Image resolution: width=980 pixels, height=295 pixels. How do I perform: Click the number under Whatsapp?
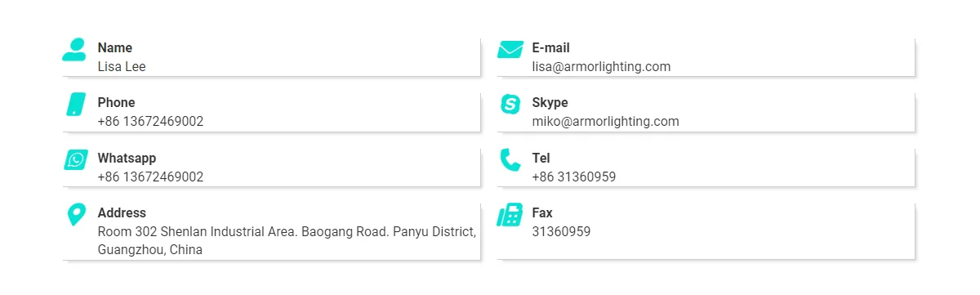pyautogui.click(x=150, y=177)
